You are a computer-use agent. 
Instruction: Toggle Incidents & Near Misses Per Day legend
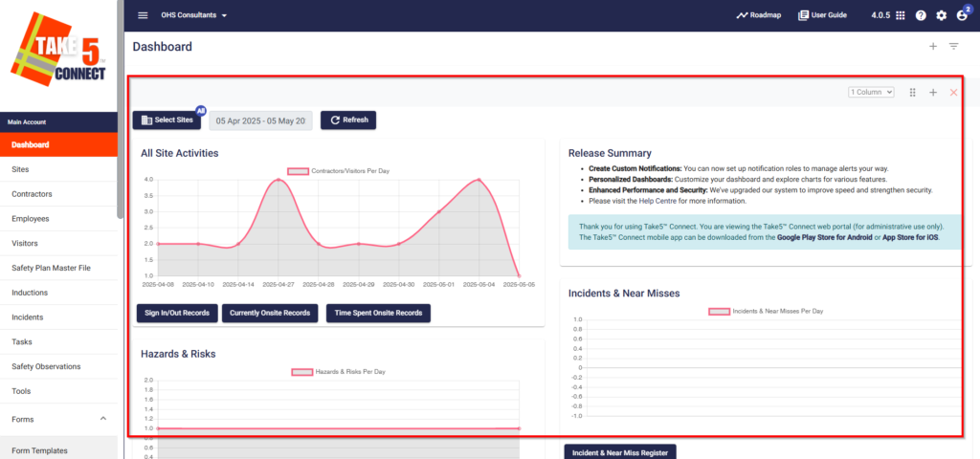pyautogui.click(x=766, y=311)
